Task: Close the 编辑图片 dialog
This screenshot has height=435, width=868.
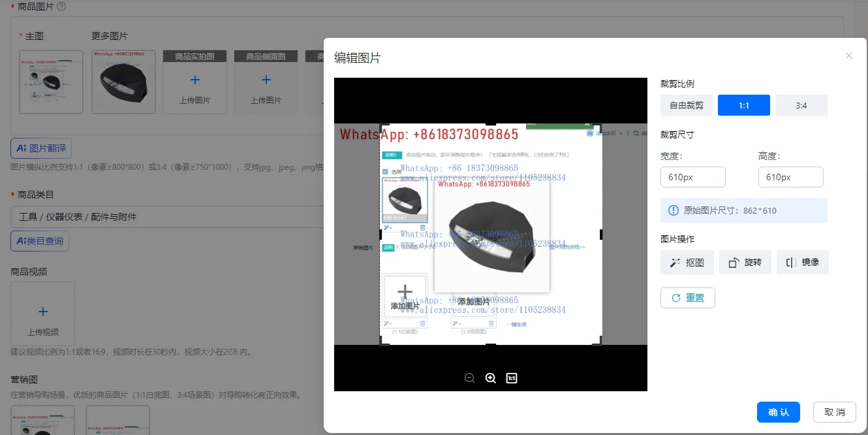Action: click(849, 56)
